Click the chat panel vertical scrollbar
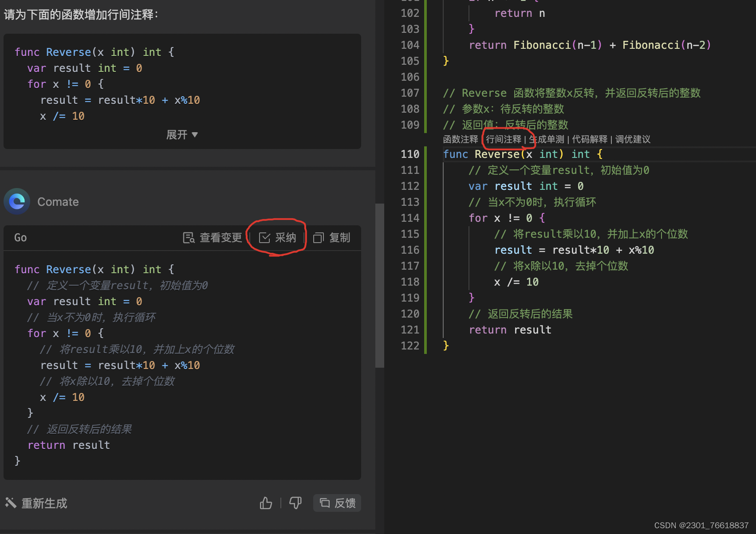This screenshot has width=756, height=534. 380,286
